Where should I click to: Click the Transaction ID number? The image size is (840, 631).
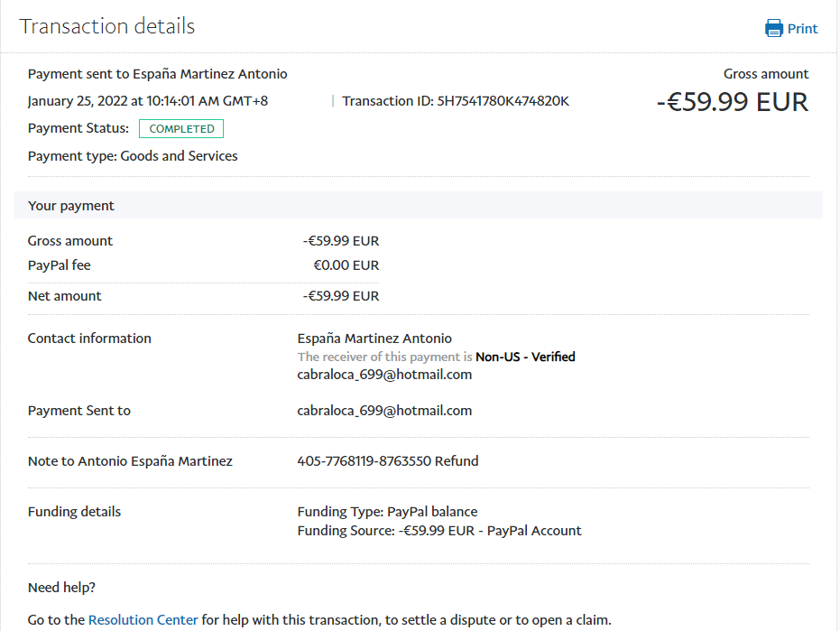tap(503, 101)
